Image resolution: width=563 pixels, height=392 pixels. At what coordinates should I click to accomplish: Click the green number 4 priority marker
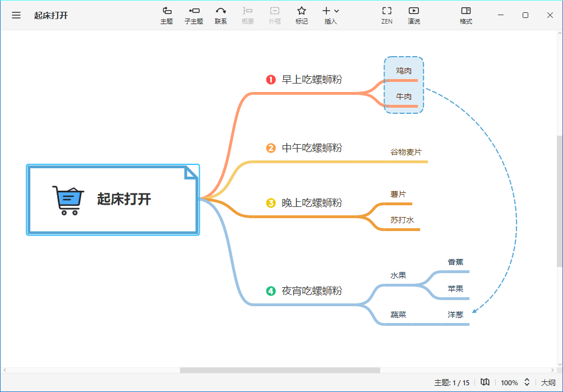(271, 291)
